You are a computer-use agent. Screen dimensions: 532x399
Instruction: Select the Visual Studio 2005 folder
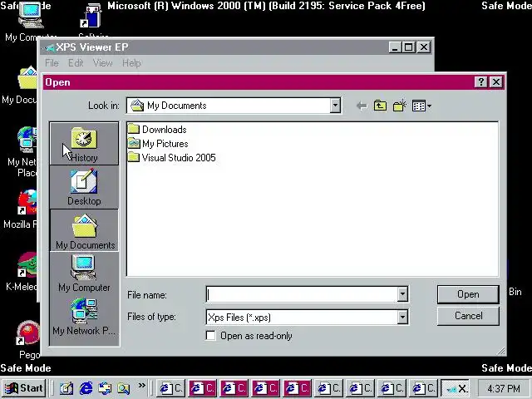click(x=172, y=157)
